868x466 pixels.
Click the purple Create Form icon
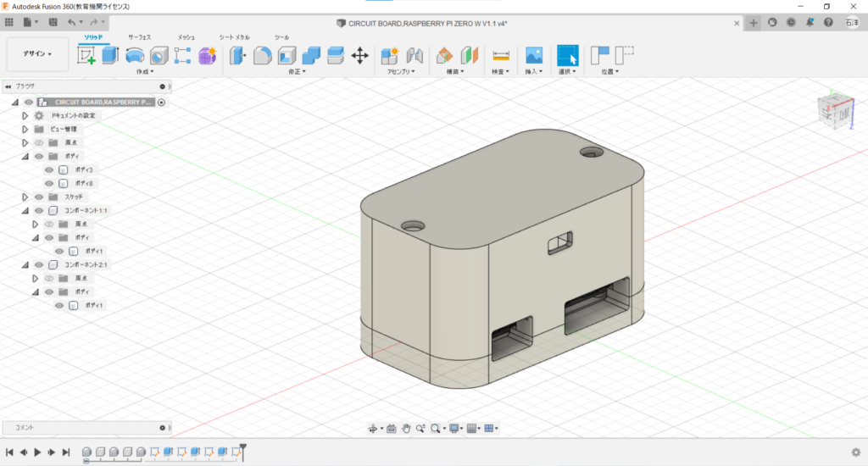(208, 56)
